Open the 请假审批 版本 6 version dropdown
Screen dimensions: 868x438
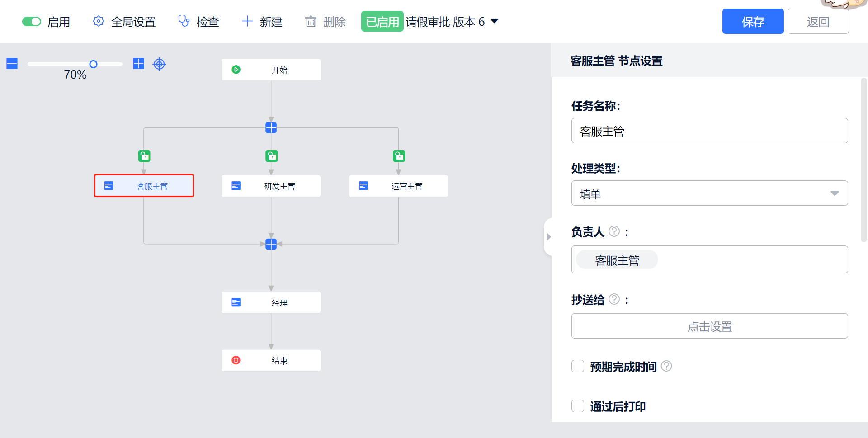pyautogui.click(x=495, y=21)
